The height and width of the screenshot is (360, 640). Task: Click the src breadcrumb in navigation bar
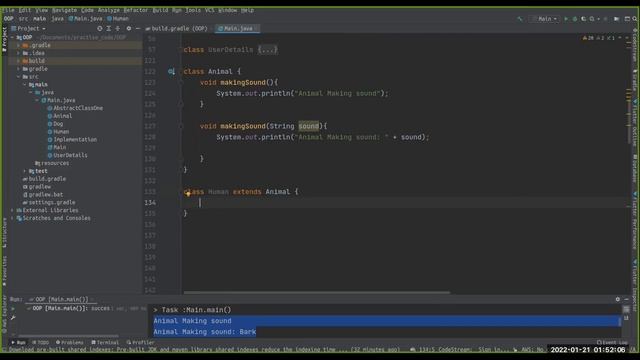23,19
